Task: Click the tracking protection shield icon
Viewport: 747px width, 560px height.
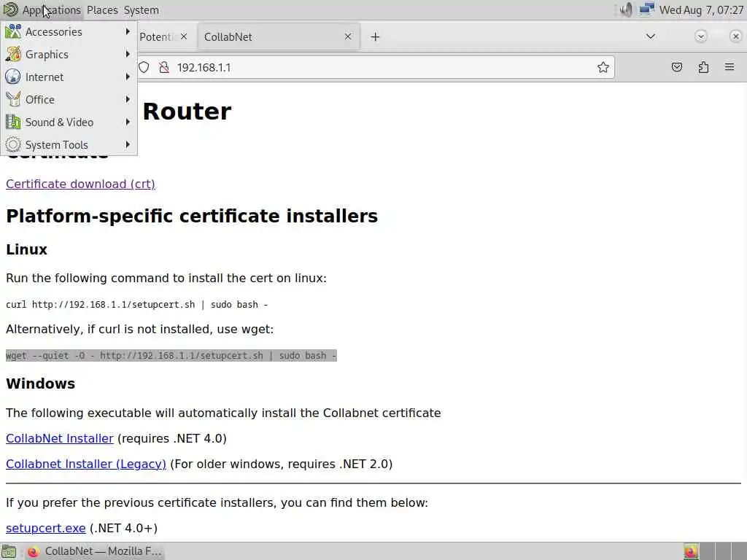Action: 144,67
